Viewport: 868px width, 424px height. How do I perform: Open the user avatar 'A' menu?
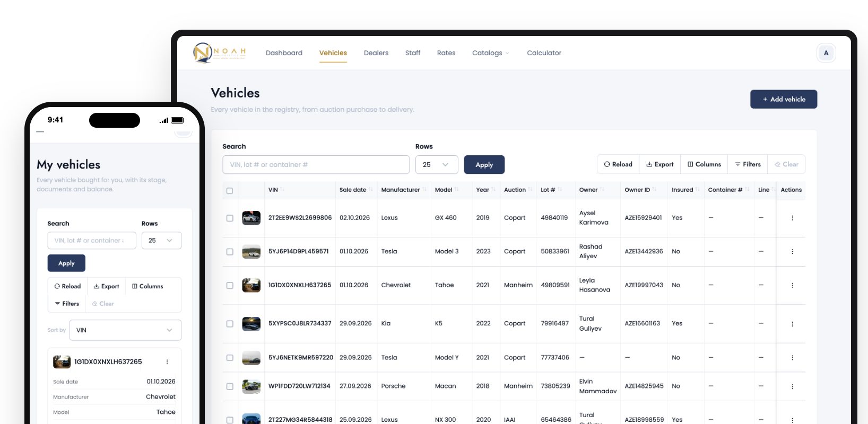pos(826,53)
